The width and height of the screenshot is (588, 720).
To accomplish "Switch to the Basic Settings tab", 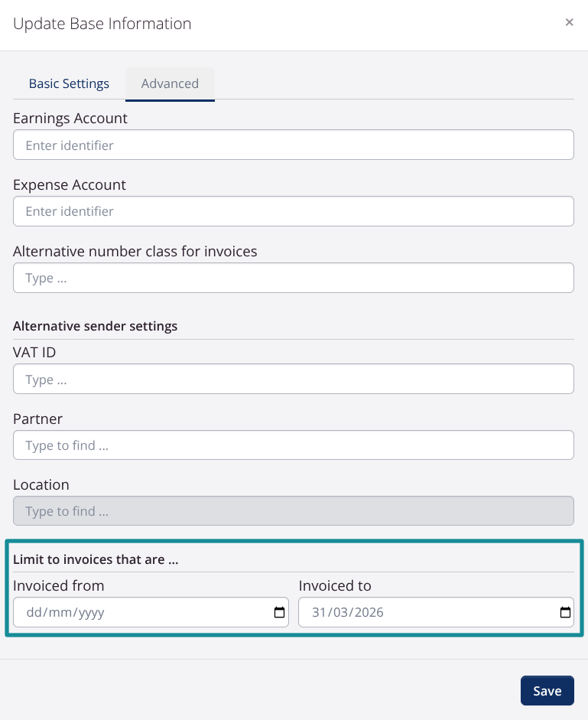I will coord(69,83).
